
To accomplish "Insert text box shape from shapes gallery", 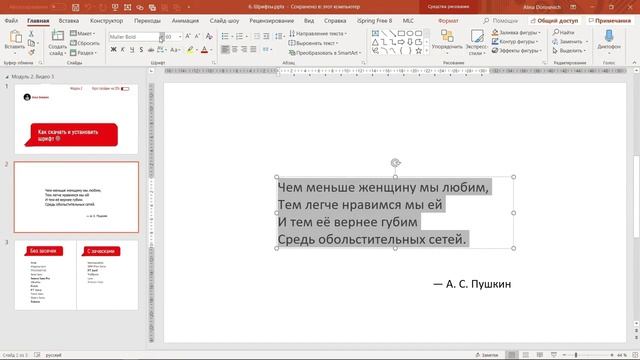I will (x=375, y=33).
